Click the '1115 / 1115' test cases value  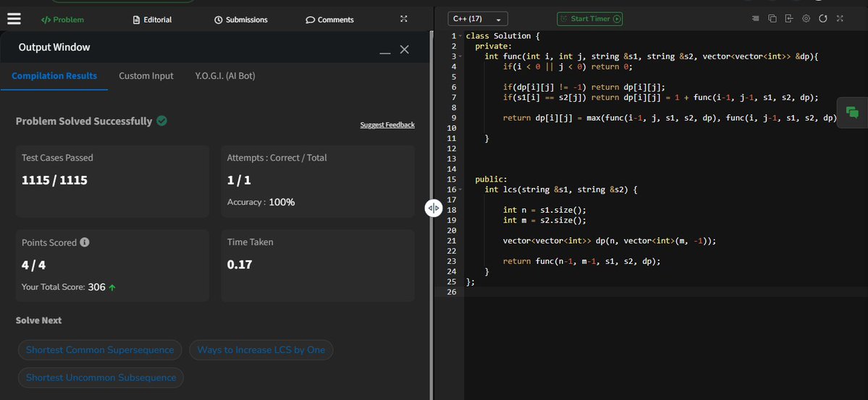[x=54, y=180]
